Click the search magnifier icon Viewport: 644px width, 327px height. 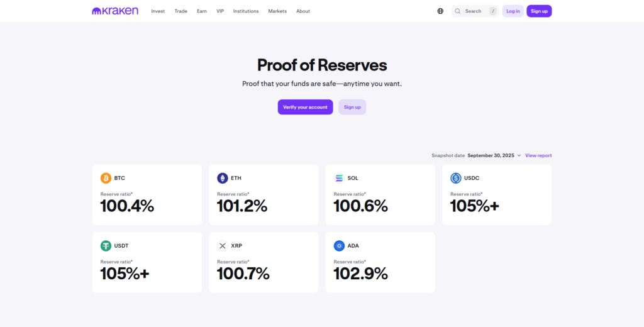click(x=458, y=11)
